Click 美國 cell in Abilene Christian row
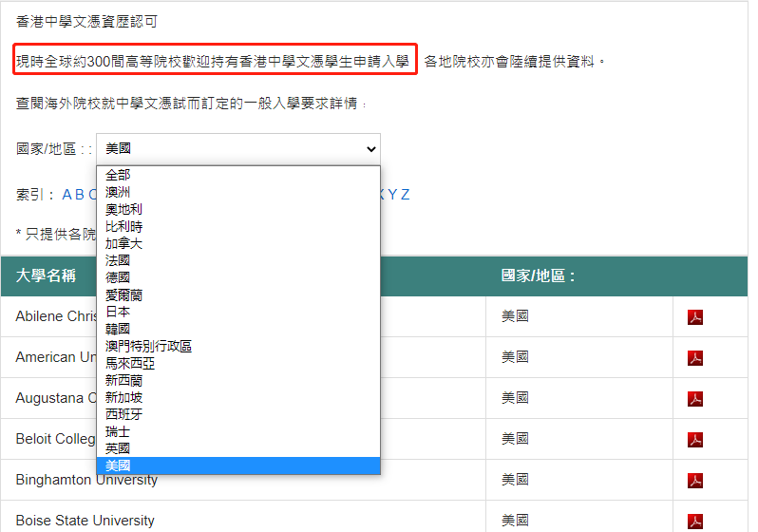The width and height of the screenshot is (758, 532). [515, 316]
